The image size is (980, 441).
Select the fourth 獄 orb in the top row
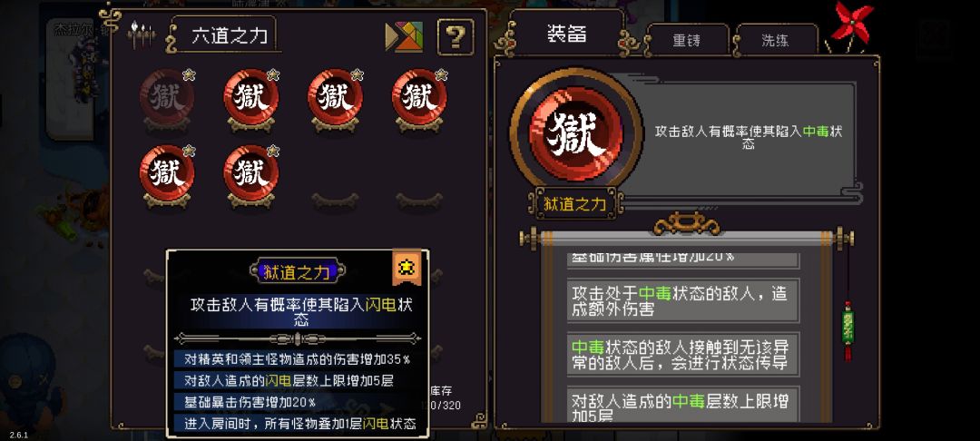pyautogui.click(x=419, y=97)
